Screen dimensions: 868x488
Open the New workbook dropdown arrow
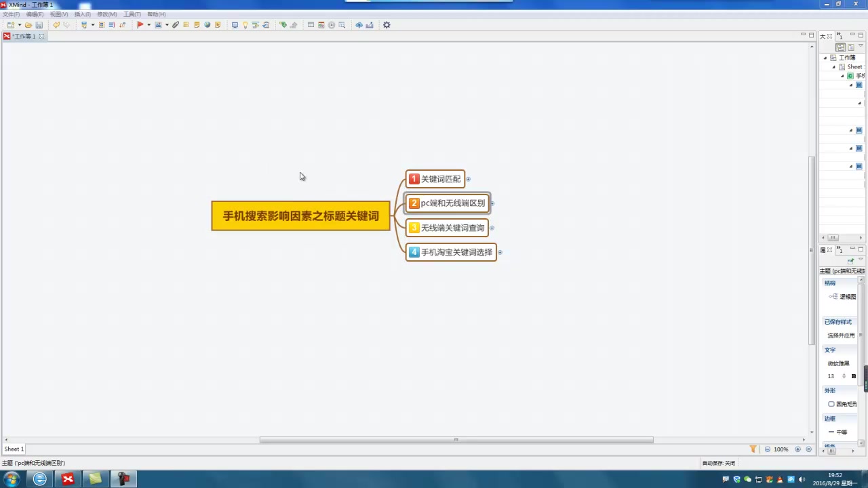(20, 25)
